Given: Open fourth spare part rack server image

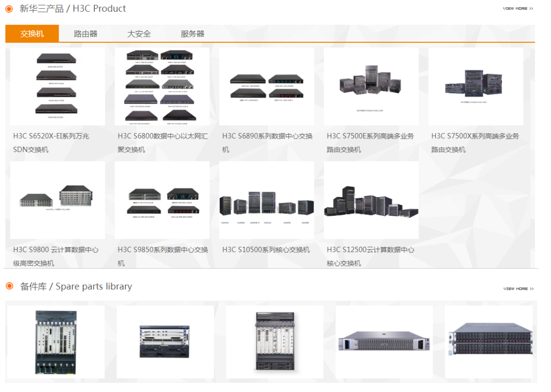Looking at the screenshot, I should click(x=384, y=342).
